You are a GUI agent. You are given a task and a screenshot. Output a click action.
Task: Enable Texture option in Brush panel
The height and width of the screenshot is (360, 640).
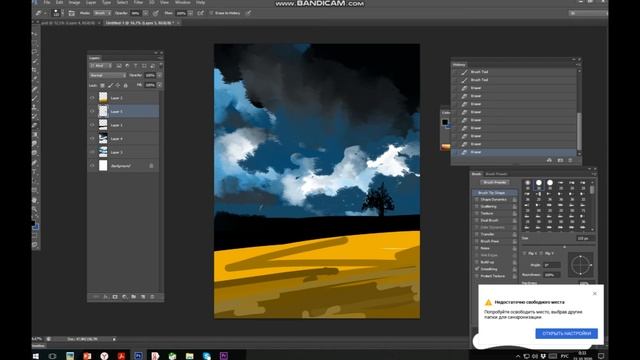[476, 213]
